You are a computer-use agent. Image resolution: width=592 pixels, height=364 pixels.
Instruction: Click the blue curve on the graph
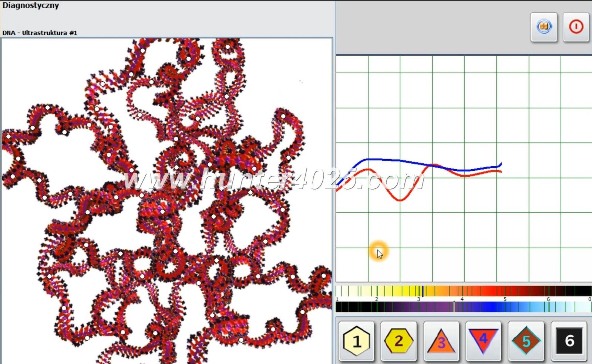tap(400, 161)
